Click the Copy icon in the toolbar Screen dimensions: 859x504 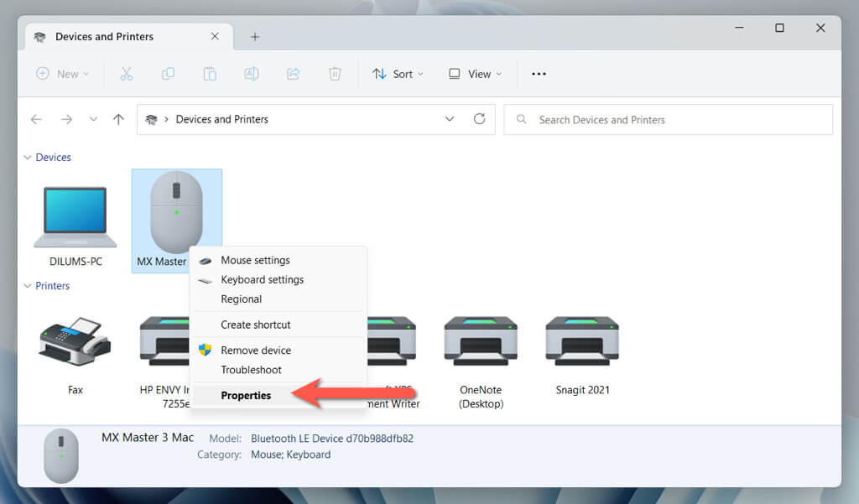point(168,74)
